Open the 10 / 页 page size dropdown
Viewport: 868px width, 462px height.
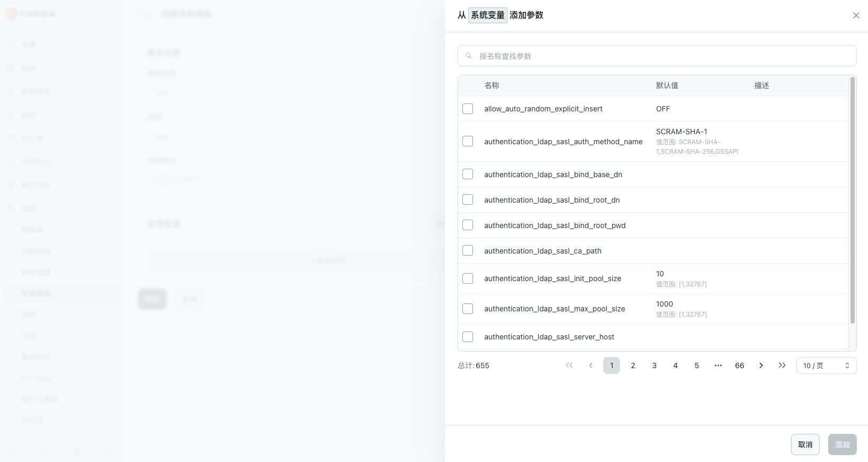tap(826, 365)
